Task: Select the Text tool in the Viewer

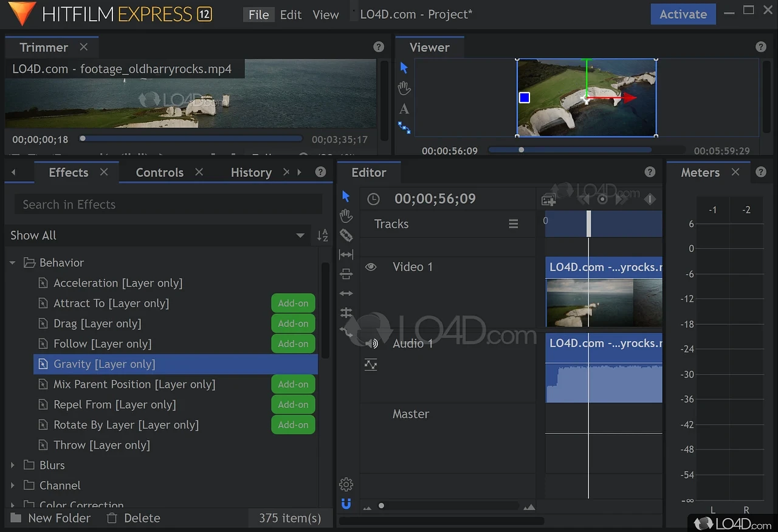Action: pos(404,109)
